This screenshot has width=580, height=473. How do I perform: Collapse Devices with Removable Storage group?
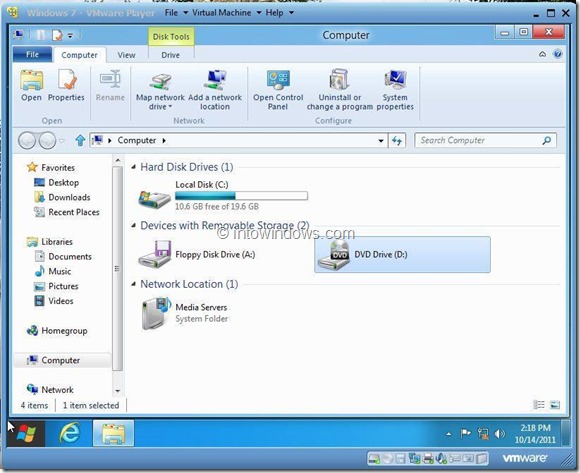[x=134, y=225]
